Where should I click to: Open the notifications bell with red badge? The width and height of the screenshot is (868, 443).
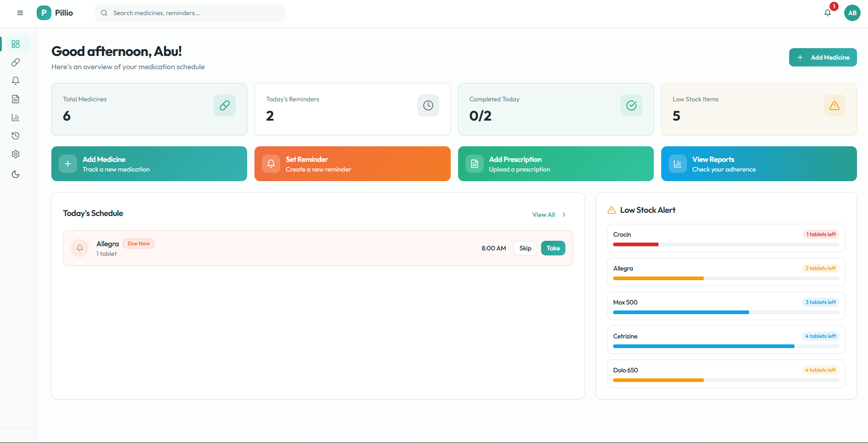coord(828,13)
